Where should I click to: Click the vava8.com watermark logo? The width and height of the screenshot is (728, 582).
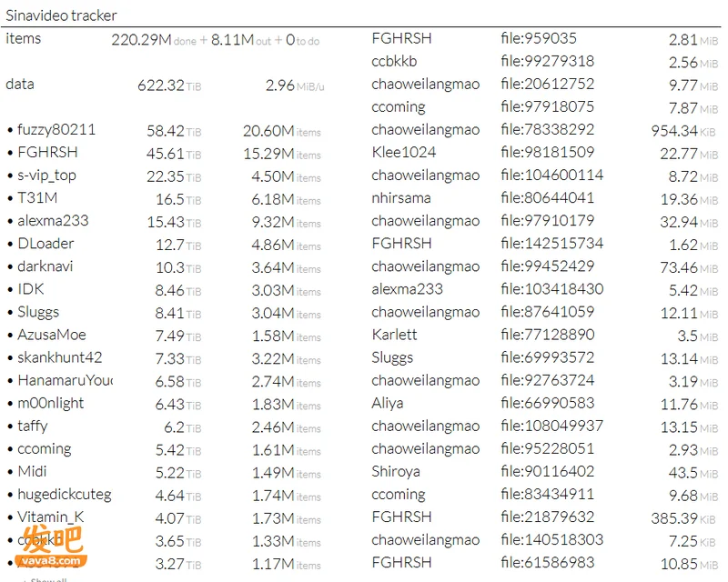(51, 547)
